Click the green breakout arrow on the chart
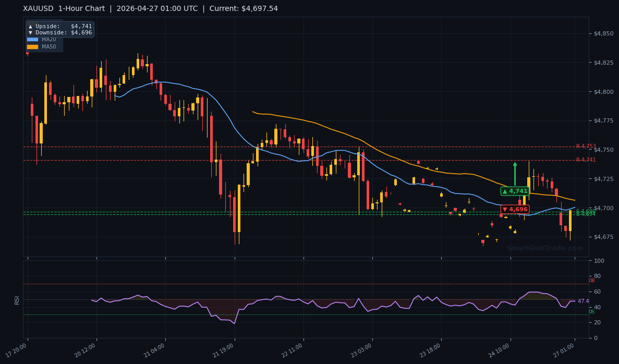The width and height of the screenshot is (619, 364). [x=515, y=172]
